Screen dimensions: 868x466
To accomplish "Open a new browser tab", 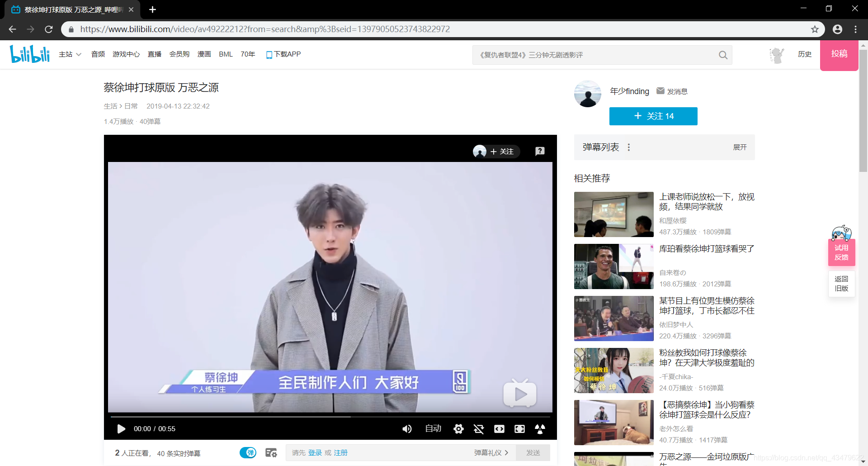I will 152,10.
